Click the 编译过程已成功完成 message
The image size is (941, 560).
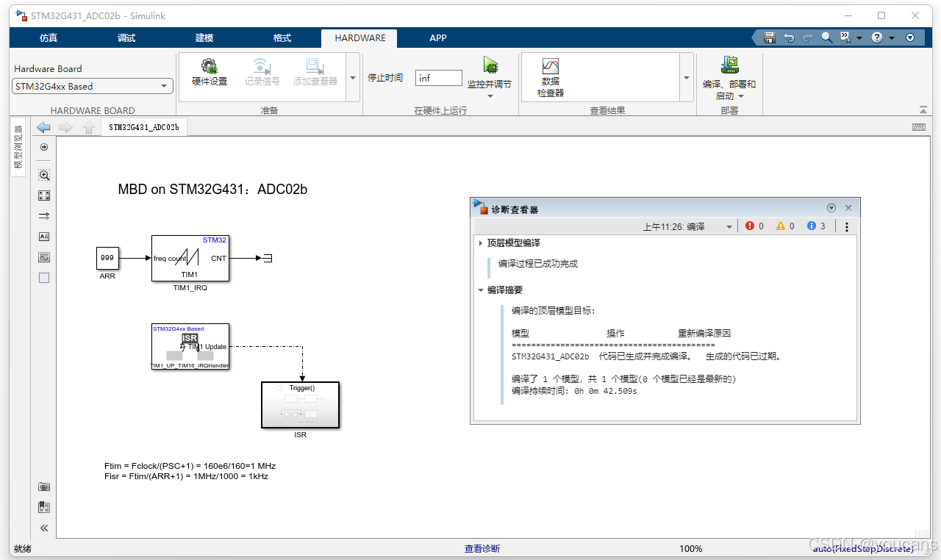[x=538, y=264]
